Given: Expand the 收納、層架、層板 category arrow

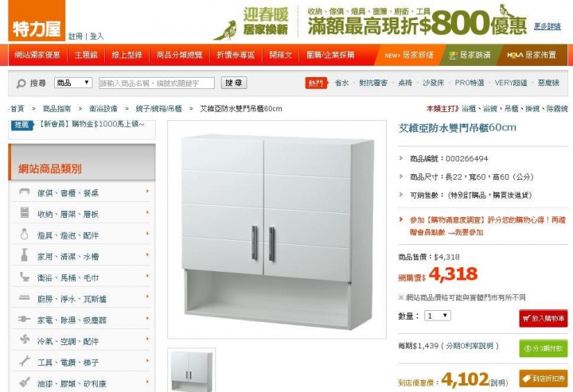Looking at the screenshot, I should (148, 212).
